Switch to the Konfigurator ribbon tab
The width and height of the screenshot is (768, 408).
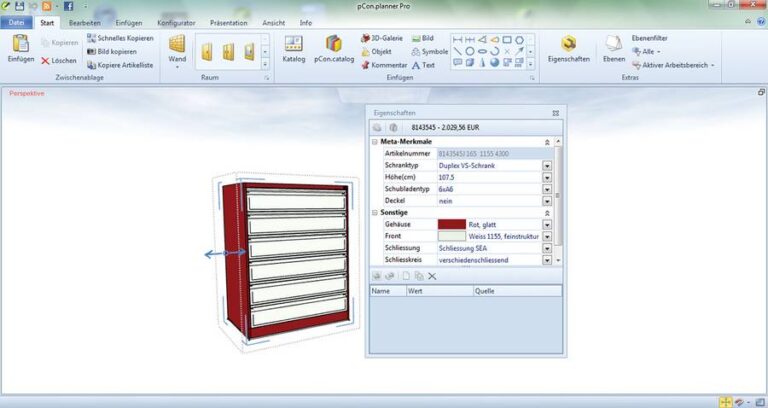[176, 22]
